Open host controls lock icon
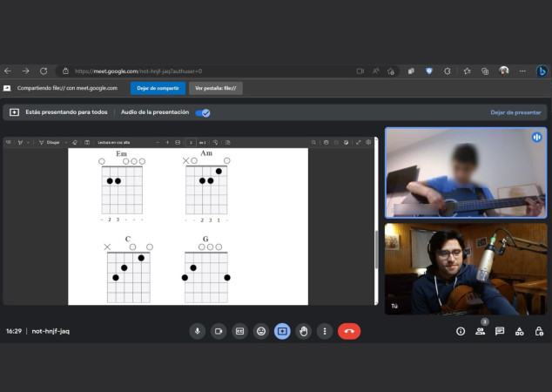The width and height of the screenshot is (552, 392). tap(539, 331)
